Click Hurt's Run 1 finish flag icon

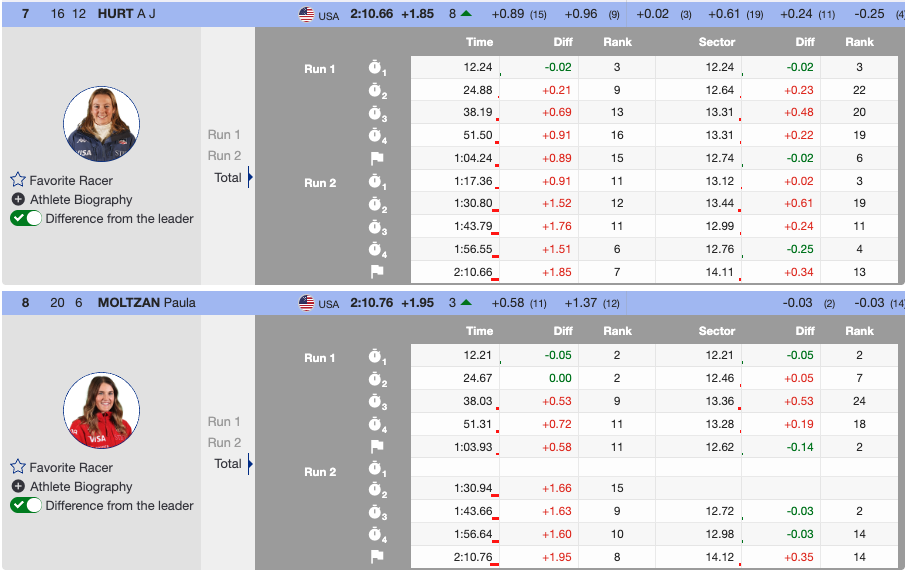coord(376,159)
